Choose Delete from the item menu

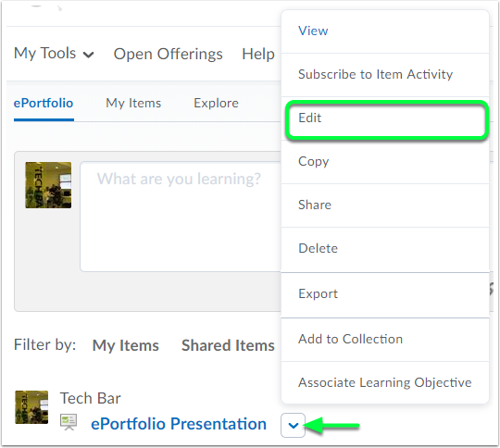(x=385, y=249)
